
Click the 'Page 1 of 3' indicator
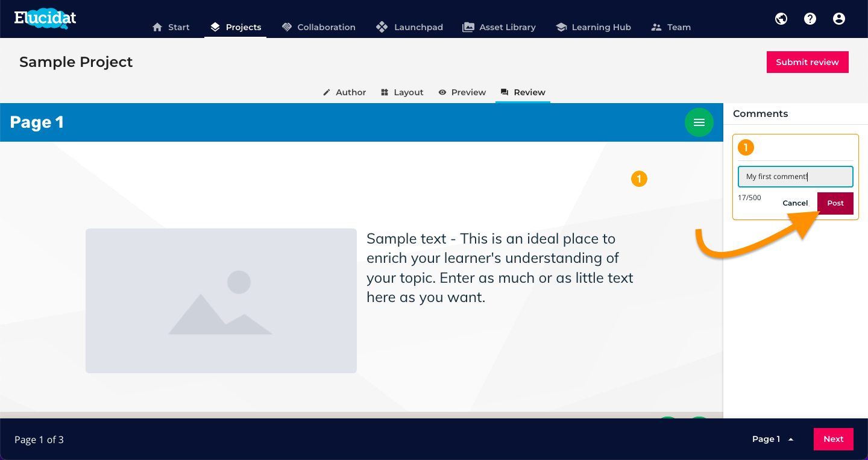39,440
